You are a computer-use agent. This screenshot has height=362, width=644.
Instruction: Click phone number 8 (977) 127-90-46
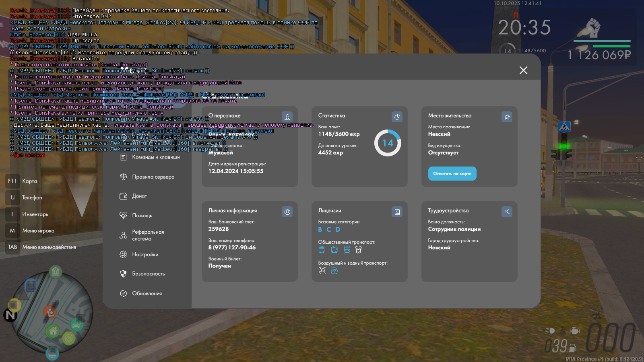click(232, 248)
